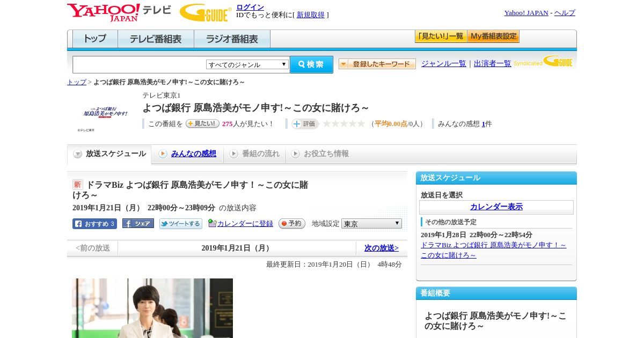Click the カレンダー表示 link

tap(496, 207)
